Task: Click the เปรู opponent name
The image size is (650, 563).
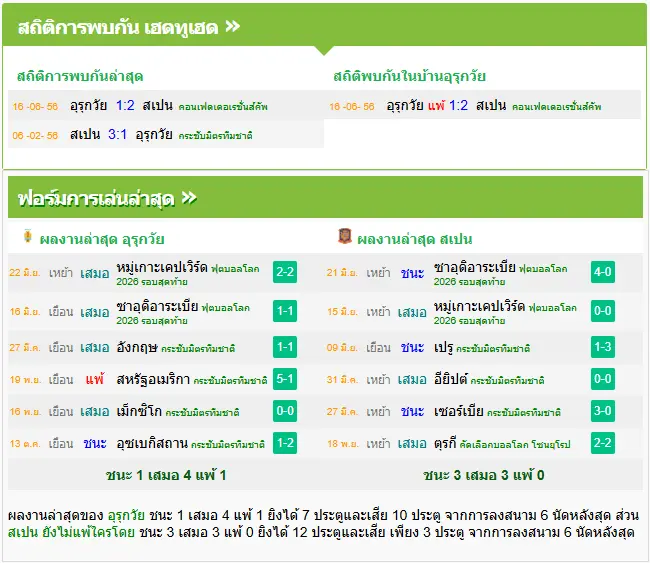Action: [443, 347]
